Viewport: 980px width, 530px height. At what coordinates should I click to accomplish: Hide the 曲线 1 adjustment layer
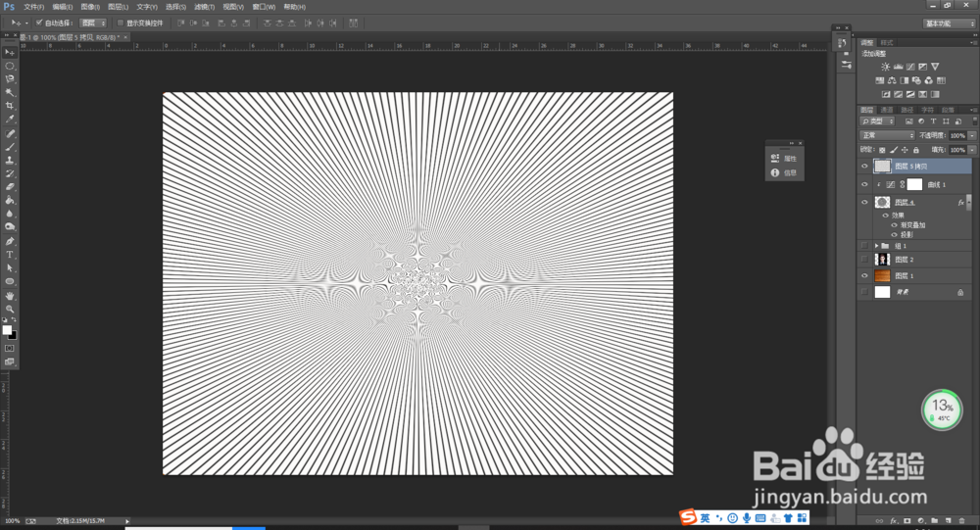coord(865,184)
